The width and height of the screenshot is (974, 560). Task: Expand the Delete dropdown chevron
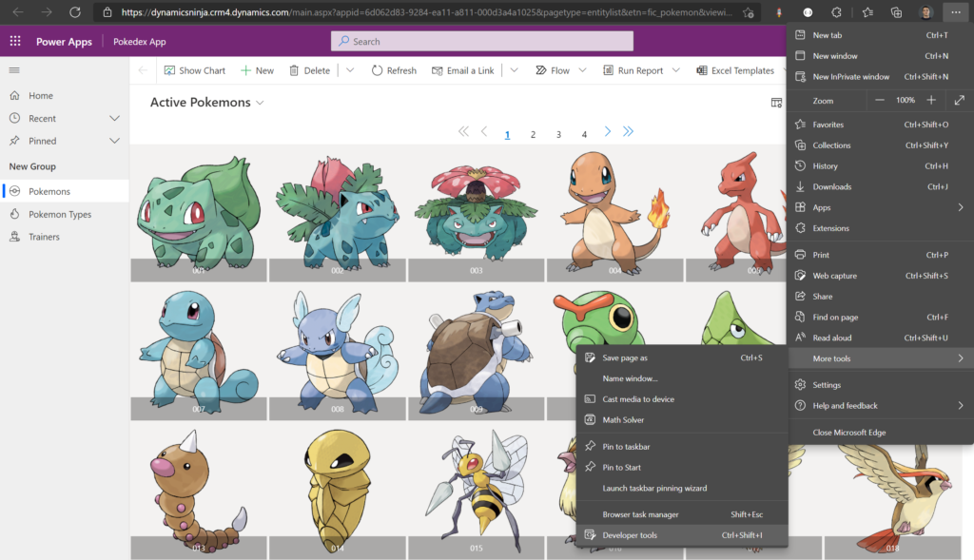(x=350, y=70)
